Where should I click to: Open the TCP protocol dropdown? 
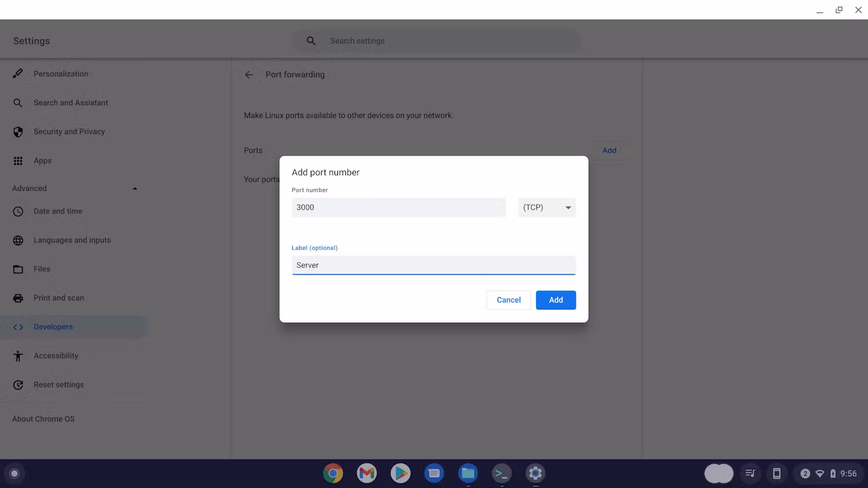[546, 207]
